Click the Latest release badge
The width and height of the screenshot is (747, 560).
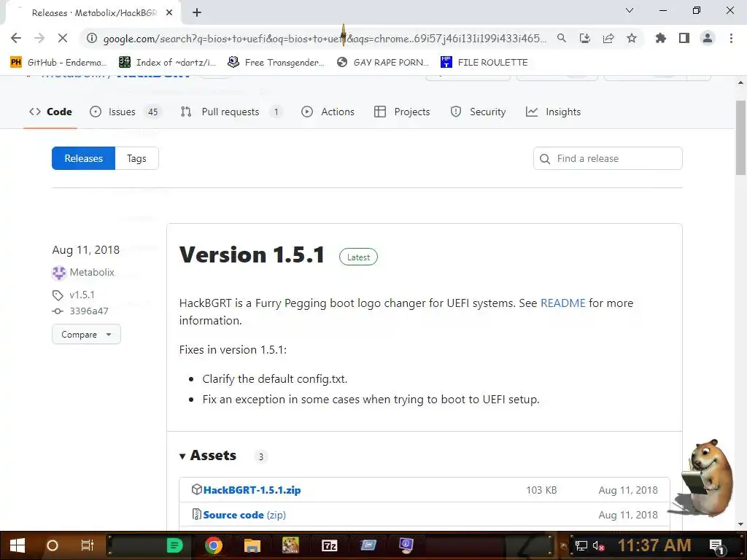(x=358, y=257)
